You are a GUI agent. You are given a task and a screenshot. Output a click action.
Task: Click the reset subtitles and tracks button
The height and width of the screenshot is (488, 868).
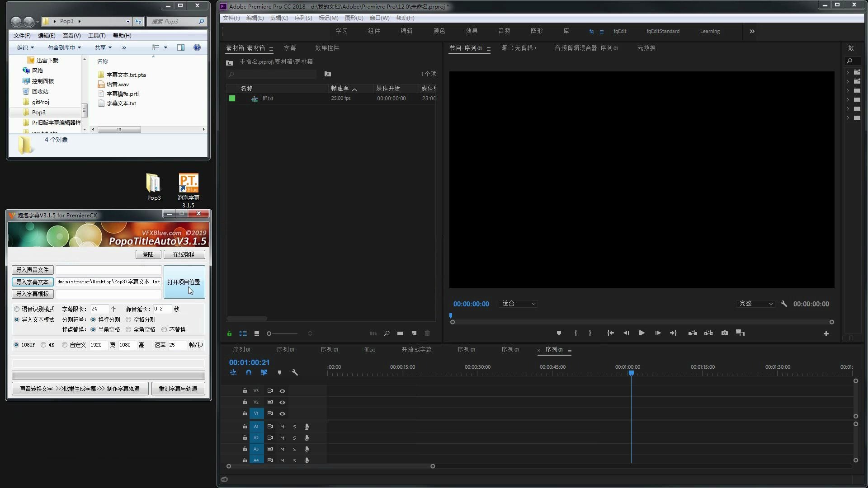click(178, 389)
